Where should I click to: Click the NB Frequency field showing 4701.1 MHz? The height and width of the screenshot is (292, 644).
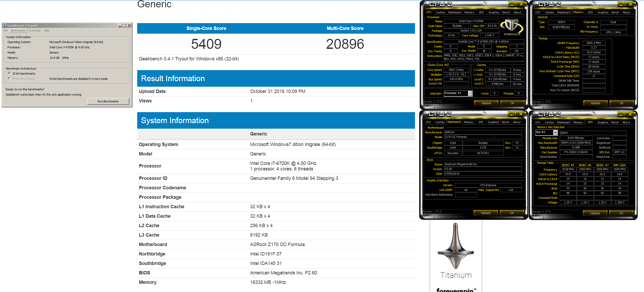(613, 32)
